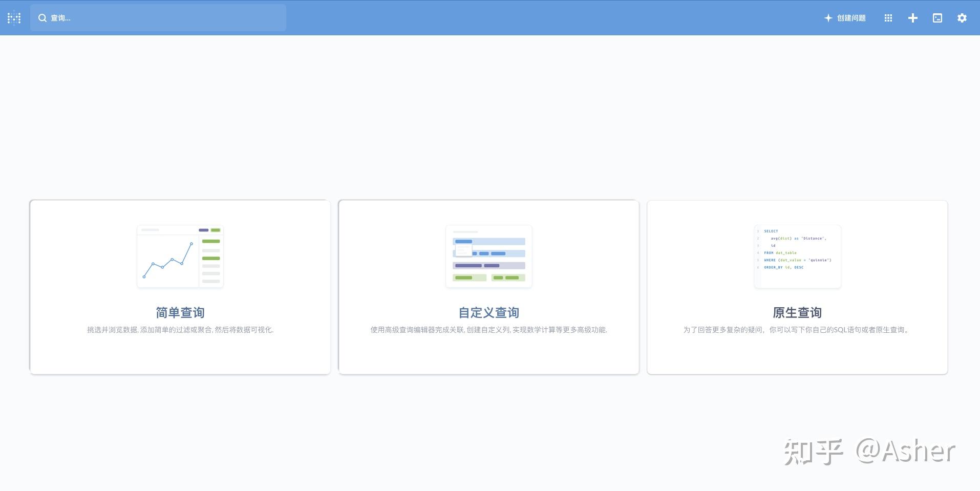
Task: Click inside the 查询 search field
Action: (154, 17)
